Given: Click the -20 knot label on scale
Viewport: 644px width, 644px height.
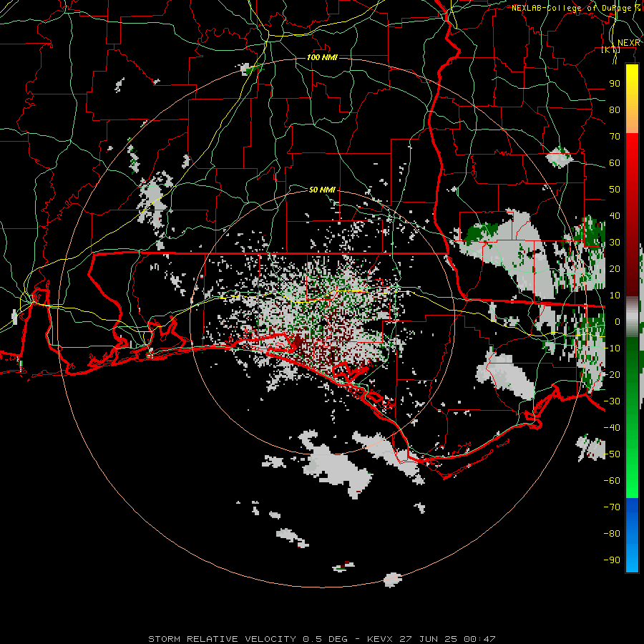Looking at the screenshot, I should (612, 374).
